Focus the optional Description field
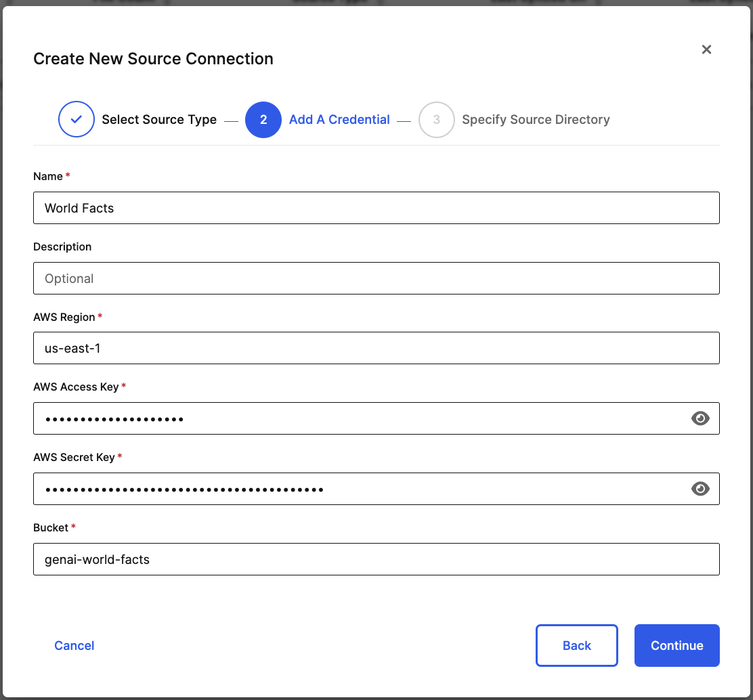 tap(376, 278)
